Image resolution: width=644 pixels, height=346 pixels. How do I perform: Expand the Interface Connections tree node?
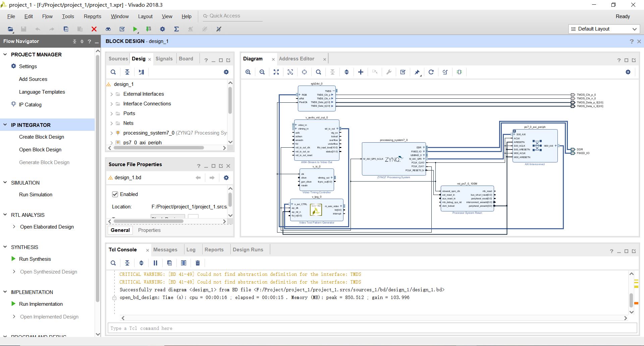(111, 104)
